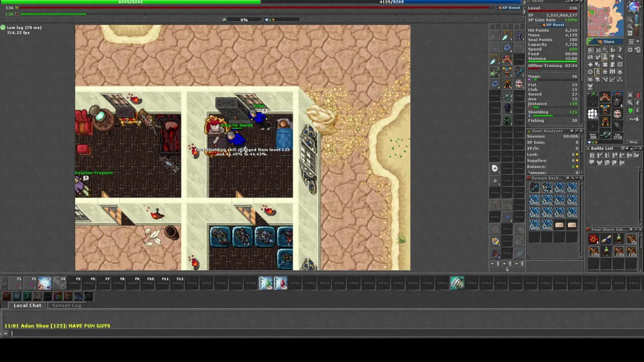Select crossed swords offensive fight mode
The width and height of the screenshot is (644, 362).
(x=630, y=95)
